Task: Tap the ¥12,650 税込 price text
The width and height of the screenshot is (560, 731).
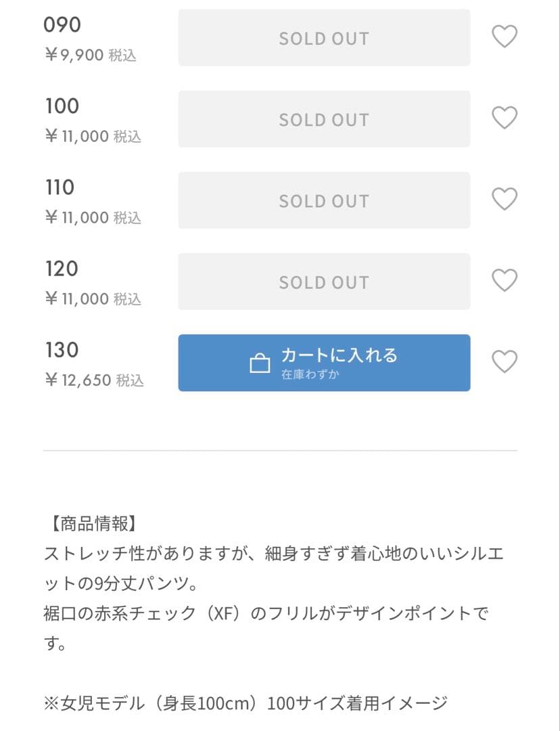Action: 94,380
